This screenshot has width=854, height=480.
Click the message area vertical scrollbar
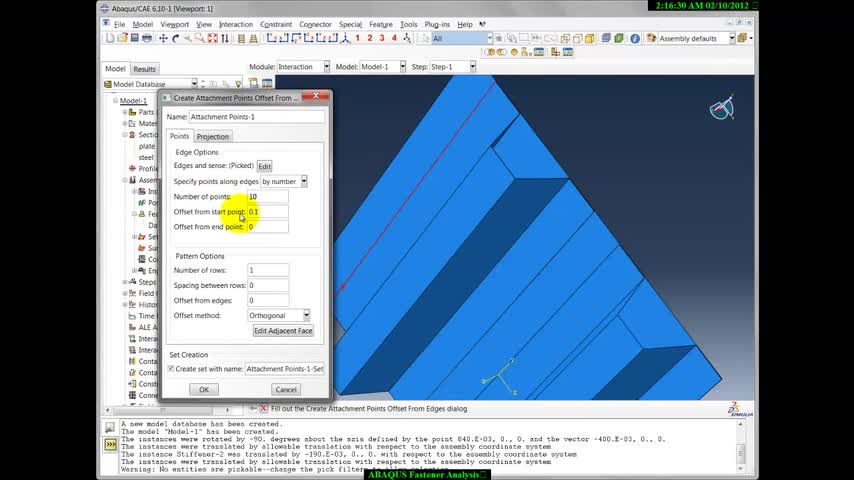(740, 447)
